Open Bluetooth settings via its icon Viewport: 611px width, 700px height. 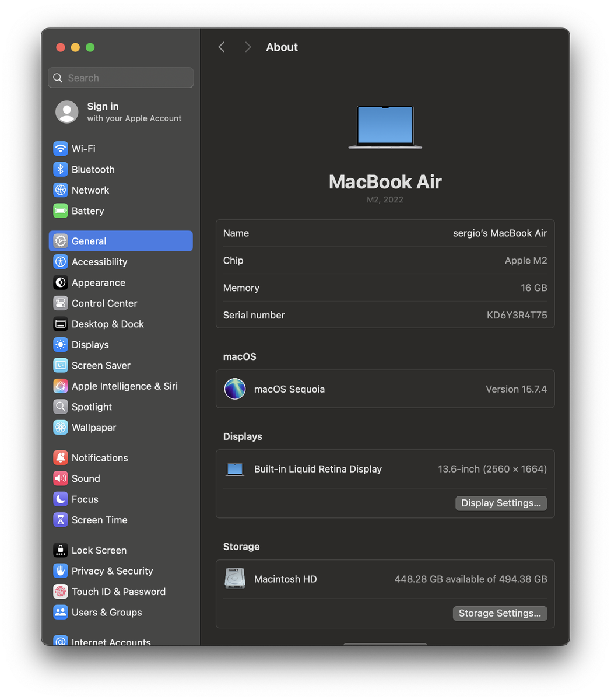[x=61, y=170]
